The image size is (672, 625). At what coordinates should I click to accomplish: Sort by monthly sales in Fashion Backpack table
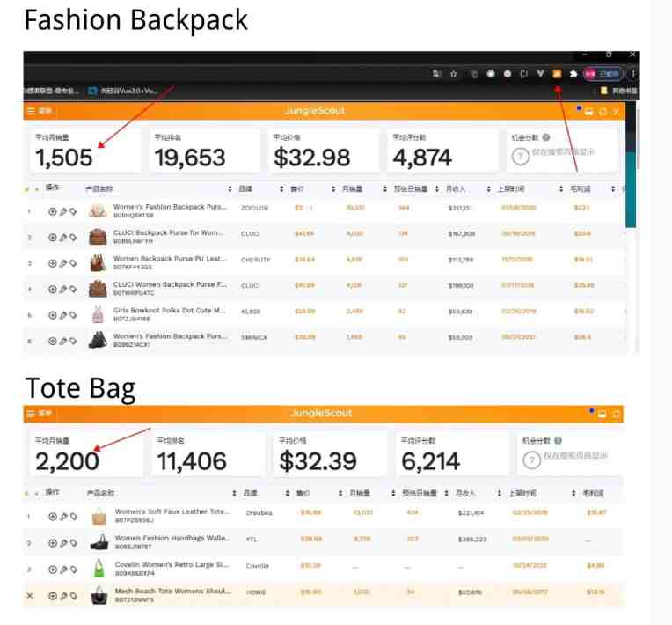click(x=385, y=188)
